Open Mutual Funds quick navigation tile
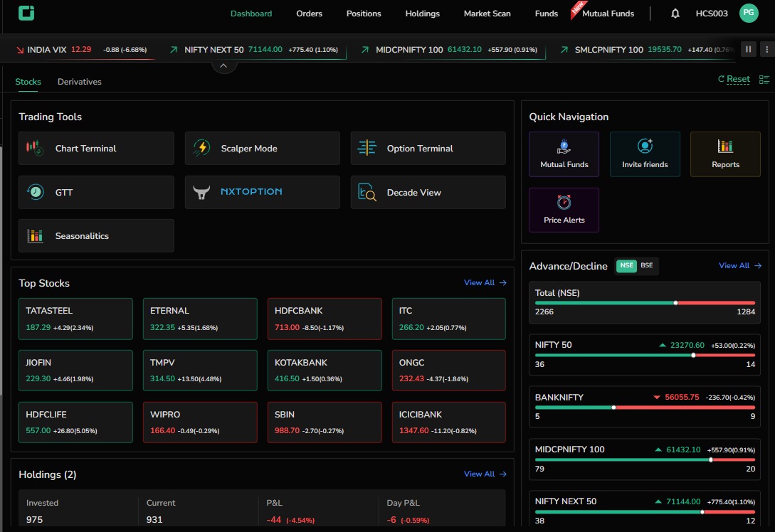Viewport: 775px width, 532px height. click(564, 154)
